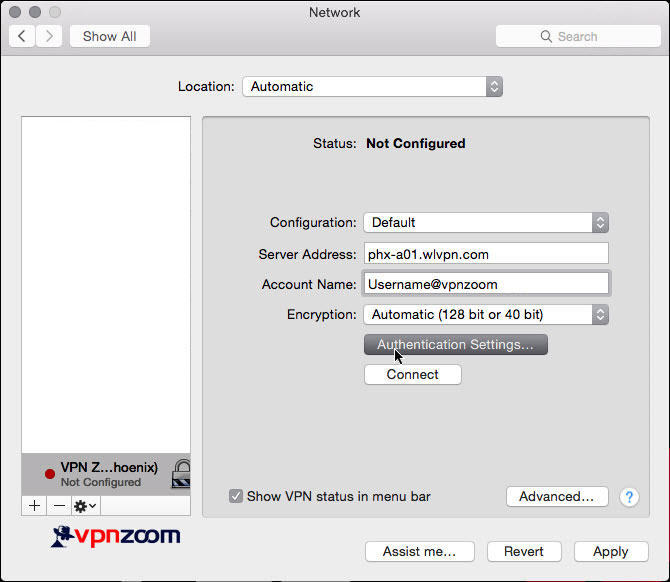
Task: Remove the selected service with minus button
Action: (59, 506)
